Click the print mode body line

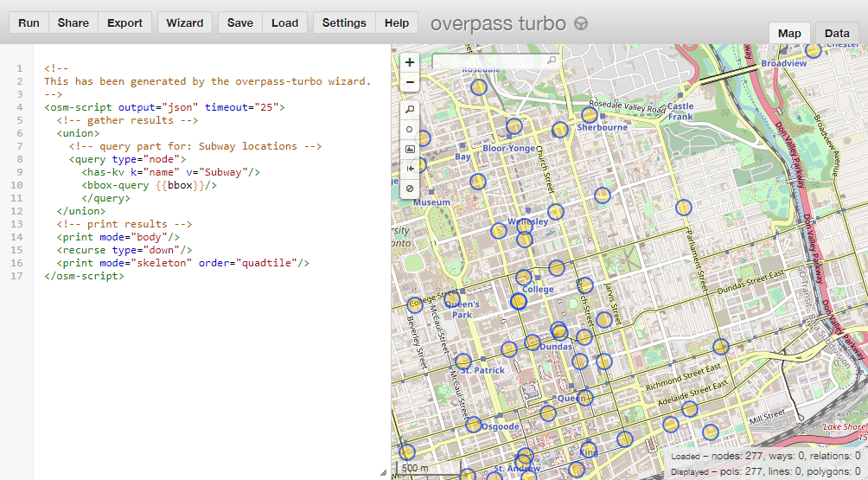[x=118, y=237]
